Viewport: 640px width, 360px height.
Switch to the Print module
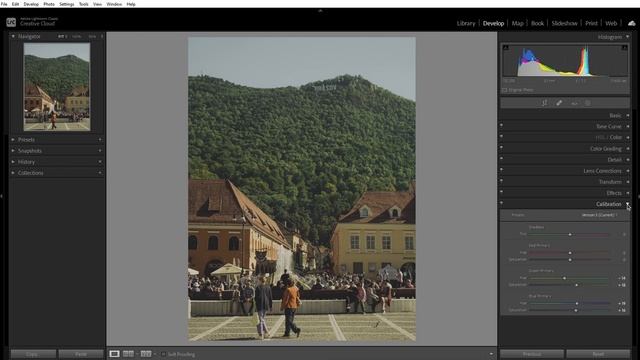click(591, 23)
